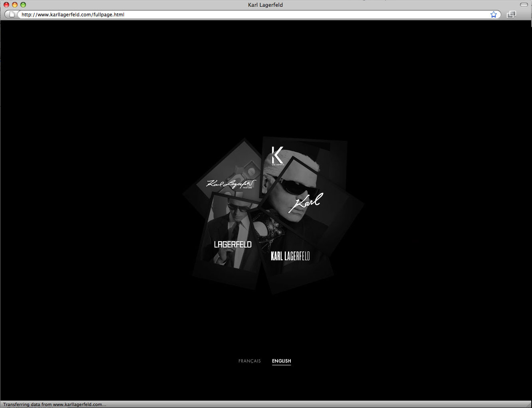532x408 pixels.
Task: Close the browser window with red button
Action: coord(6,5)
